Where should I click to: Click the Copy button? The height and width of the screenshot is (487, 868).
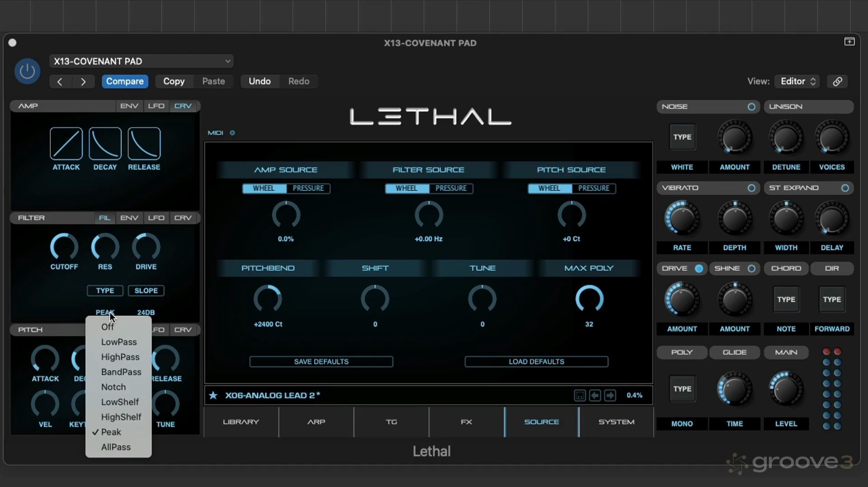pos(174,81)
